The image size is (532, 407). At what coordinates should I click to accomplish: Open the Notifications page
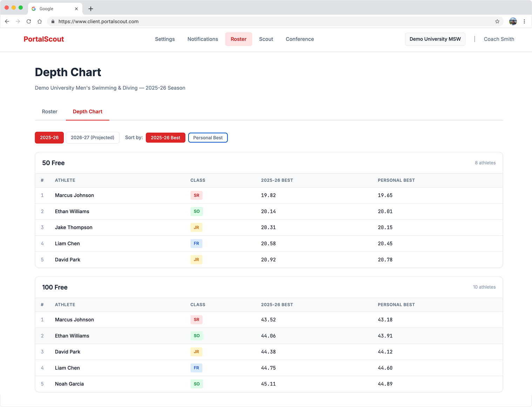click(x=203, y=39)
